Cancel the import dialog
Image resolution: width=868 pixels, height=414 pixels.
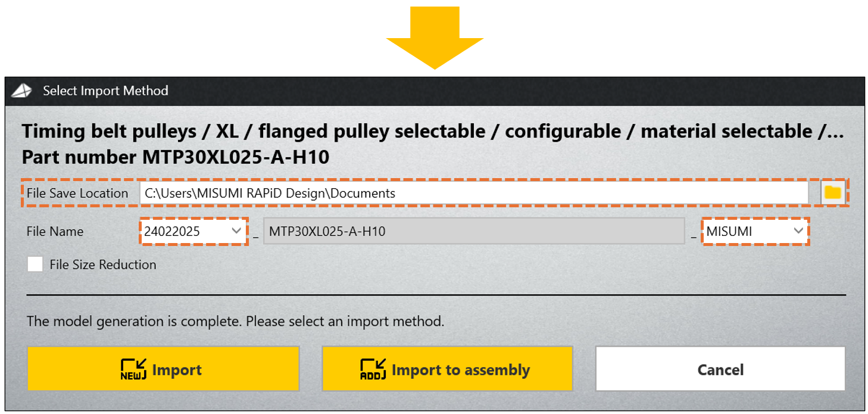[x=720, y=369]
